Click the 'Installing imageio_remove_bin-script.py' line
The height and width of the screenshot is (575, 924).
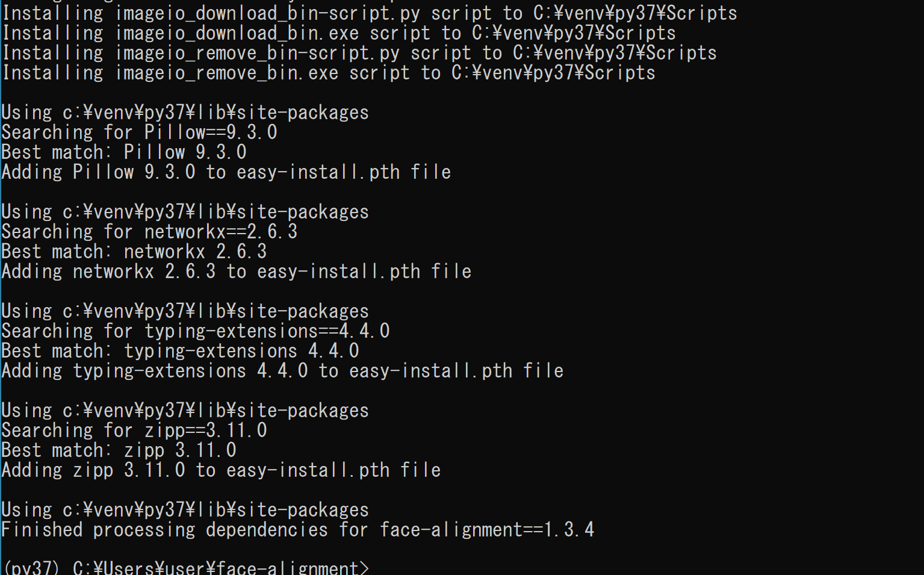[x=359, y=52]
